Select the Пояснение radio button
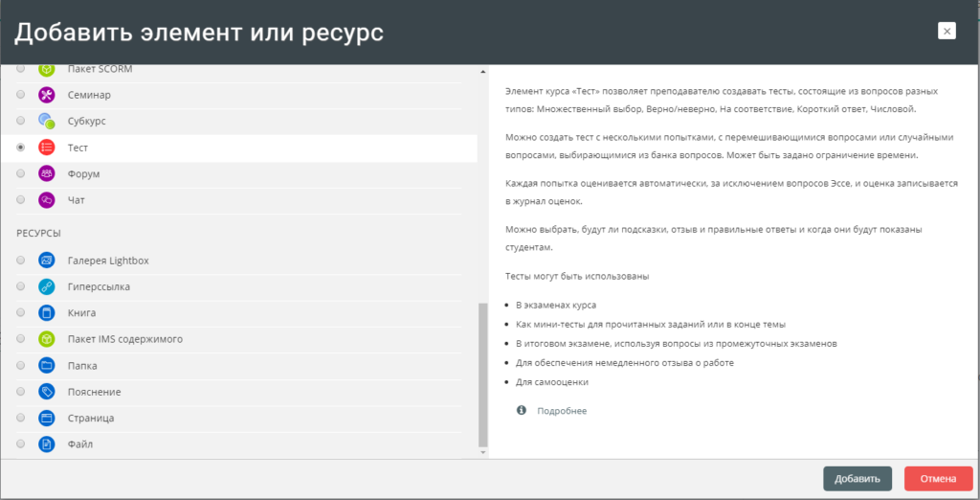Viewport: 980px width, 500px height. [x=21, y=391]
